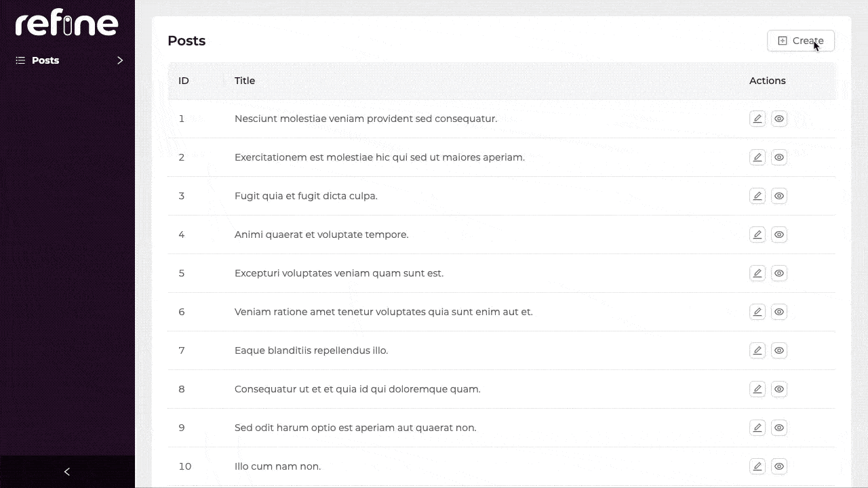Click the Title column header
Image resolution: width=868 pixels, height=488 pixels.
coord(245,81)
